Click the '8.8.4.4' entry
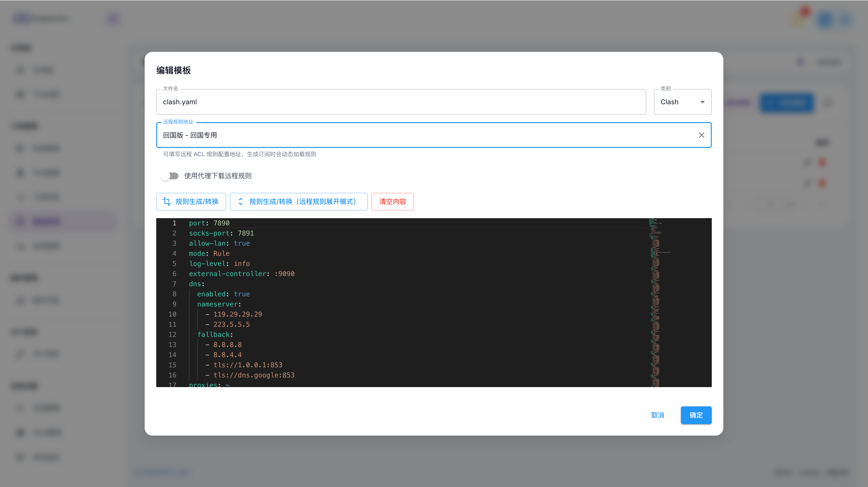The height and width of the screenshot is (487, 868). (227, 355)
